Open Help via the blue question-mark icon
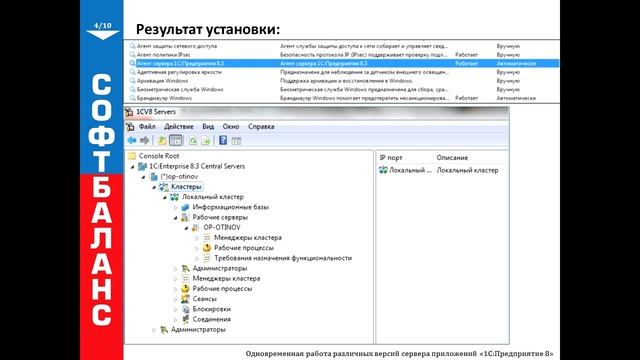The height and width of the screenshot is (360, 640). (x=223, y=140)
